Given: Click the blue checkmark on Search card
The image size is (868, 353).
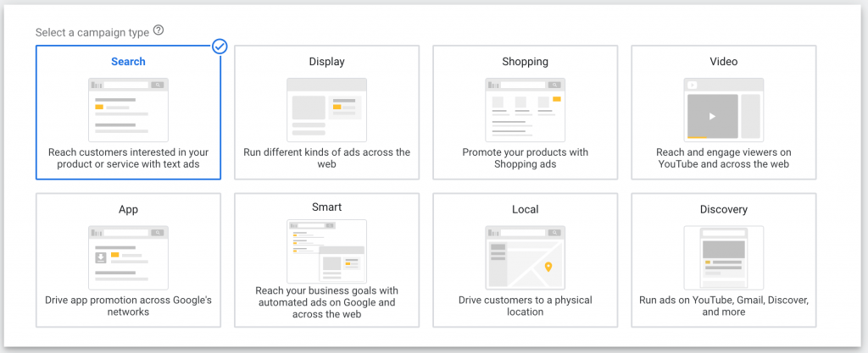Looking at the screenshot, I should tap(220, 47).
